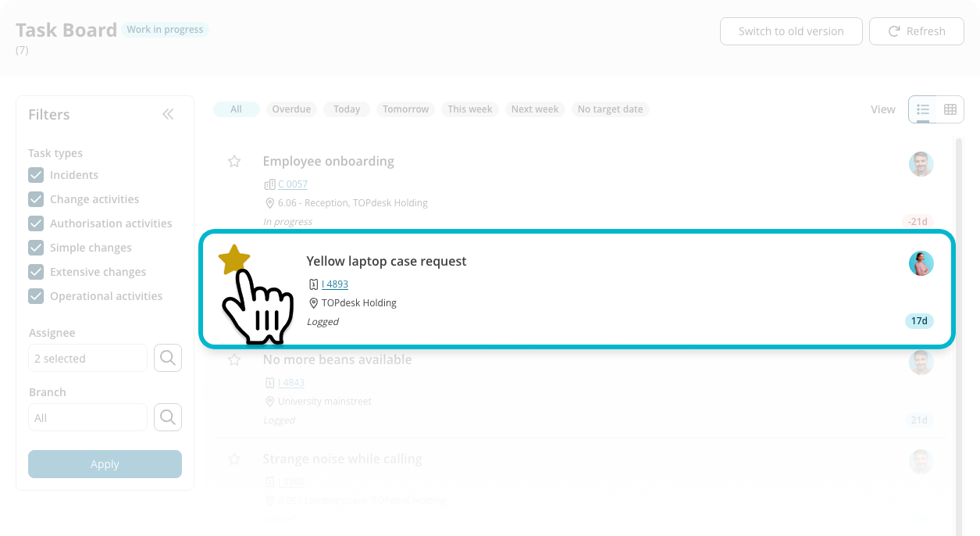Click the task list vertical scrollbar
Image resolution: width=980 pixels, height=536 pixels.
(959, 313)
